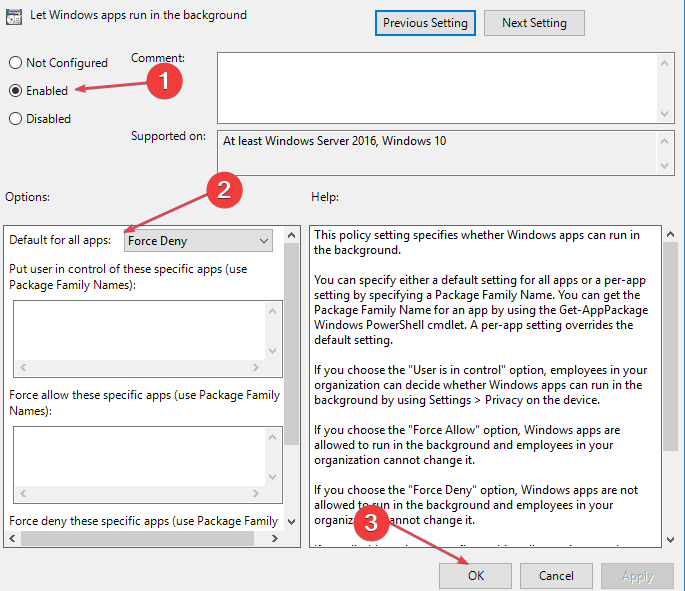Click Comment box scroll up arrow
Screen dimensions: 685x591
point(664,63)
